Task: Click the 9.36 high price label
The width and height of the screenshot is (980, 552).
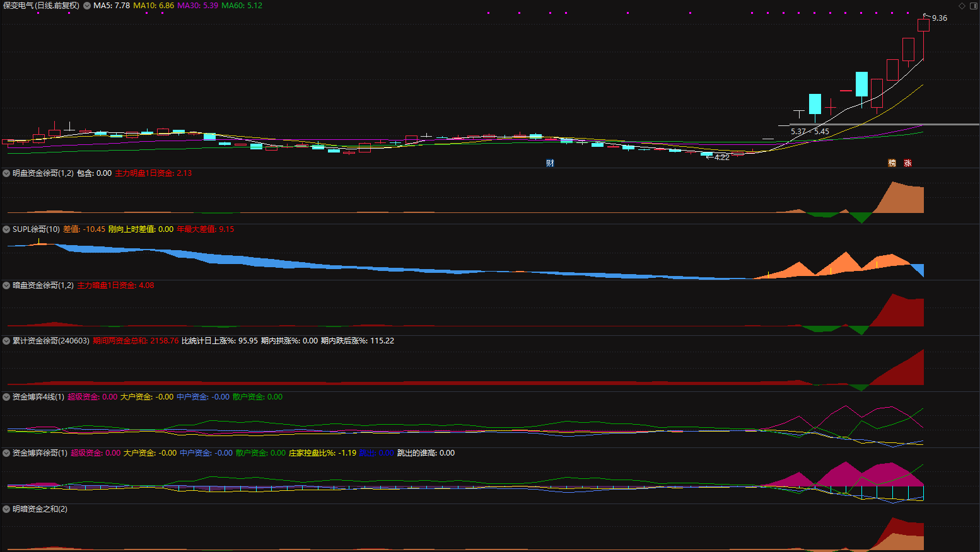Action: click(939, 18)
